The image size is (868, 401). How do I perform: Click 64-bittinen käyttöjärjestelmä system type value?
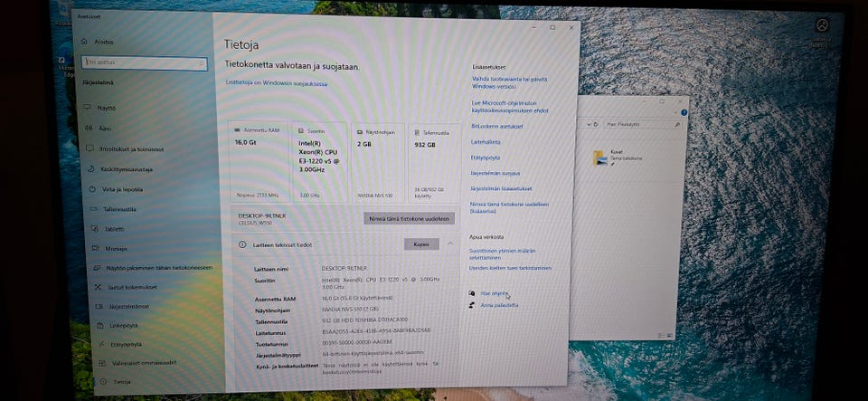[373, 352]
